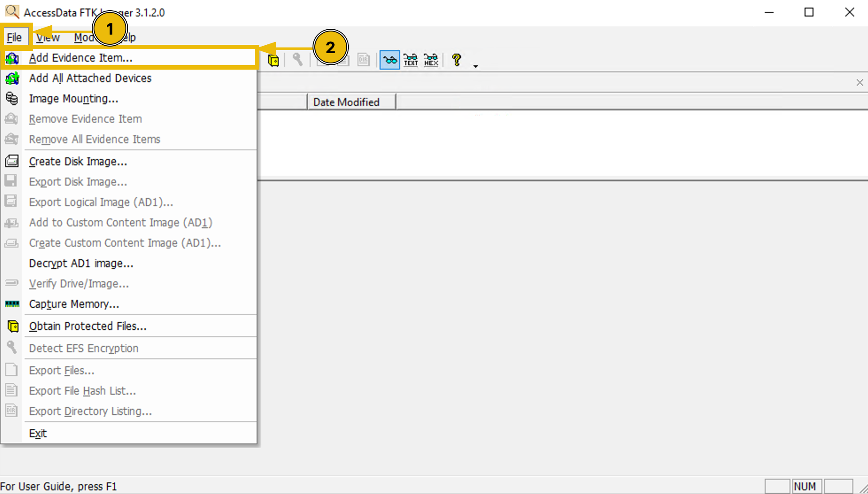Click toolbar Export Directory Listing icon

pyautogui.click(x=364, y=59)
